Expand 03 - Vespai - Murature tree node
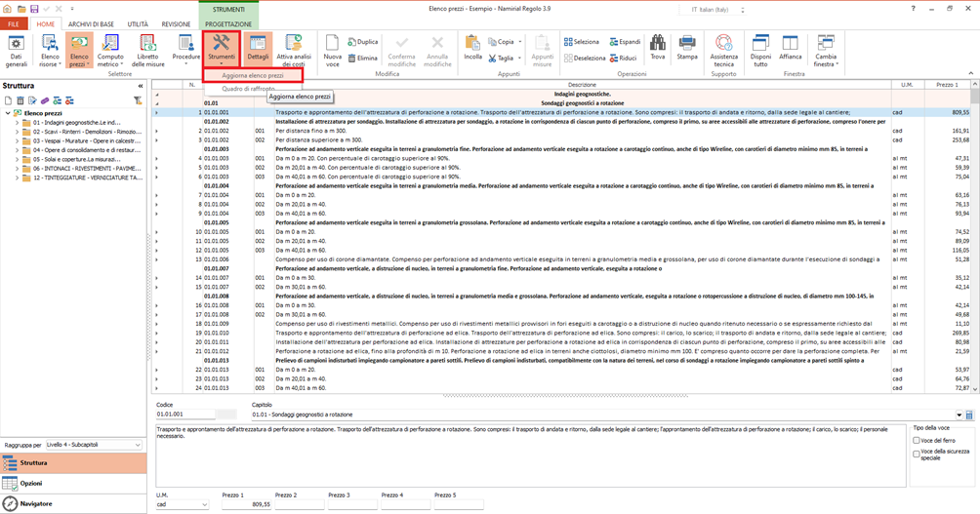The image size is (980, 514). pos(17,141)
